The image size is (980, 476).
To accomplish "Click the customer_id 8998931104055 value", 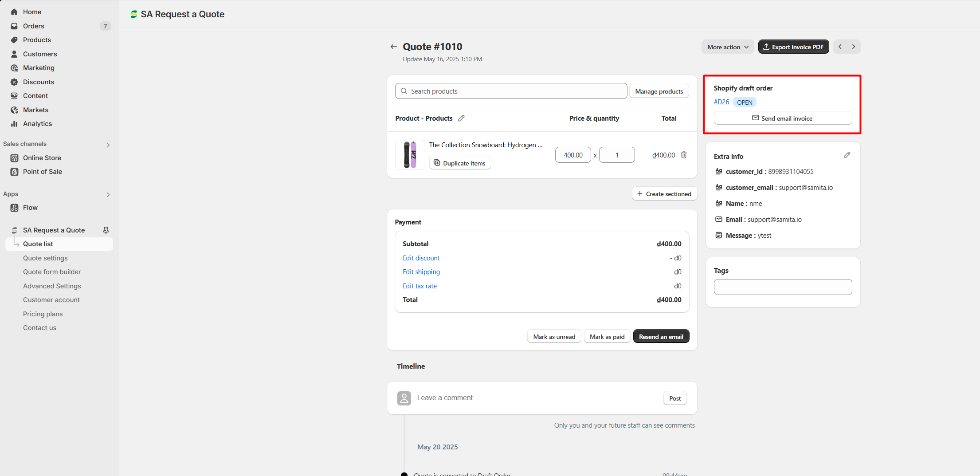I will click(x=791, y=172).
